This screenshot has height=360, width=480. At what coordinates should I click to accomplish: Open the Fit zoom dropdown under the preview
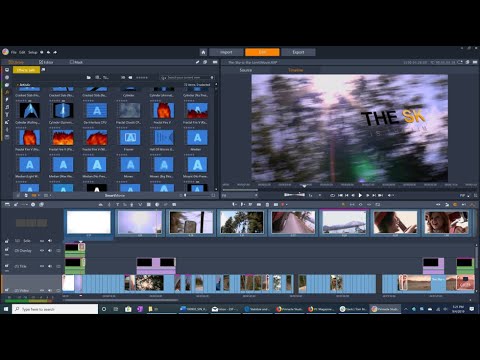point(240,195)
